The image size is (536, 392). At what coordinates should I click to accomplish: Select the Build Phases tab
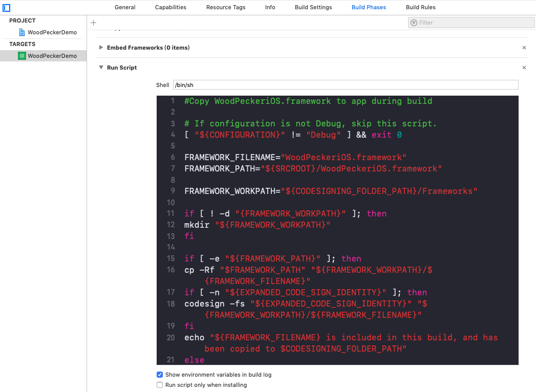(x=369, y=7)
